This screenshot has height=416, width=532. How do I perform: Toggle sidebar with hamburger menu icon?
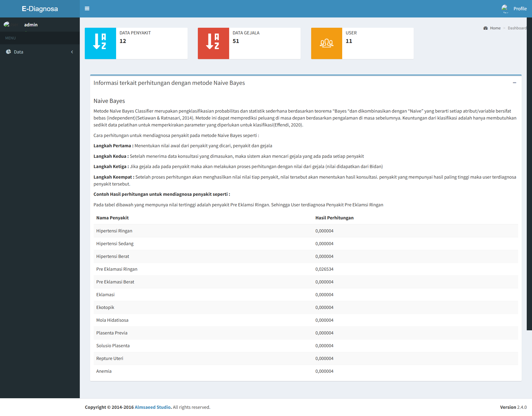87,9
